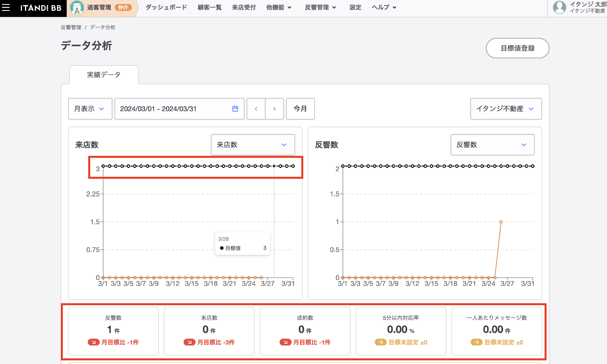Click the 目標値登録 button
The image size is (607, 364).
coord(518,48)
